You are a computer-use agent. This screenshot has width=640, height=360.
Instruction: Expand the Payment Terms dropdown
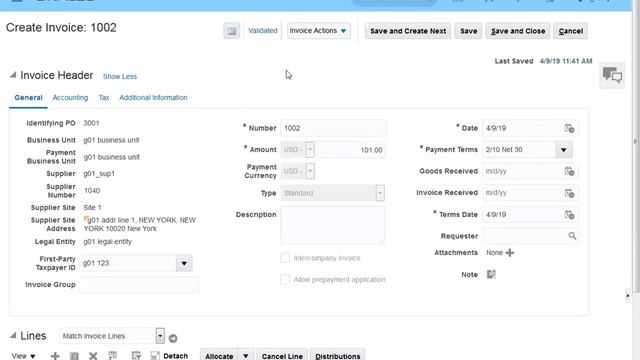[564, 150]
